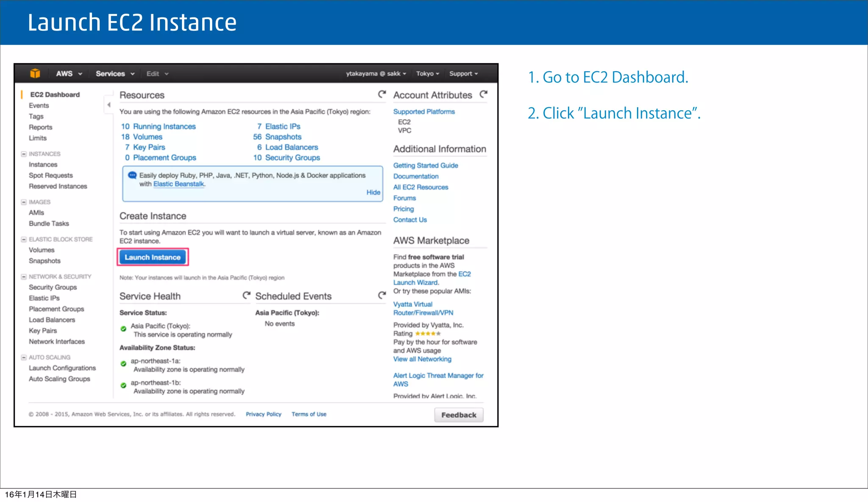Image resolution: width=868 pixels, height=502 pixels.
Task: Open Bundle Tasks in sidebar
Action: coord(49,223)
